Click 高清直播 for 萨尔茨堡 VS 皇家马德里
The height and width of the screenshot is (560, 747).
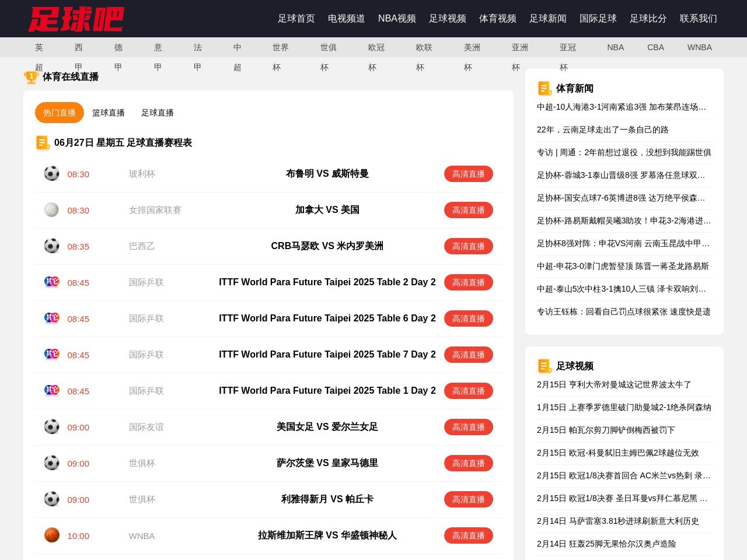[469, 463]
